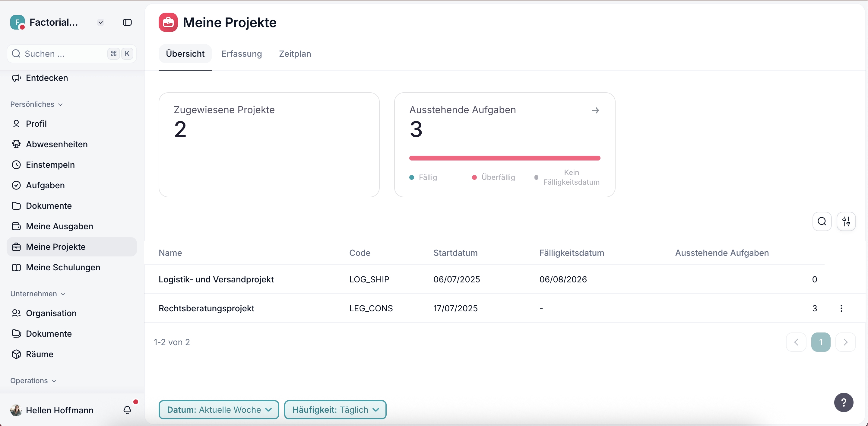Click the table search magnifier icon

pyautogui.click(x=822, y=221)
